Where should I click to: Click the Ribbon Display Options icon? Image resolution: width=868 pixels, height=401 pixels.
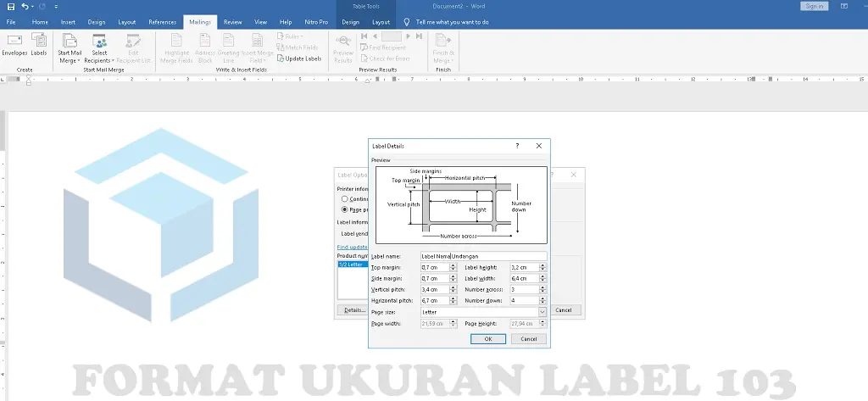click(844, 6)
